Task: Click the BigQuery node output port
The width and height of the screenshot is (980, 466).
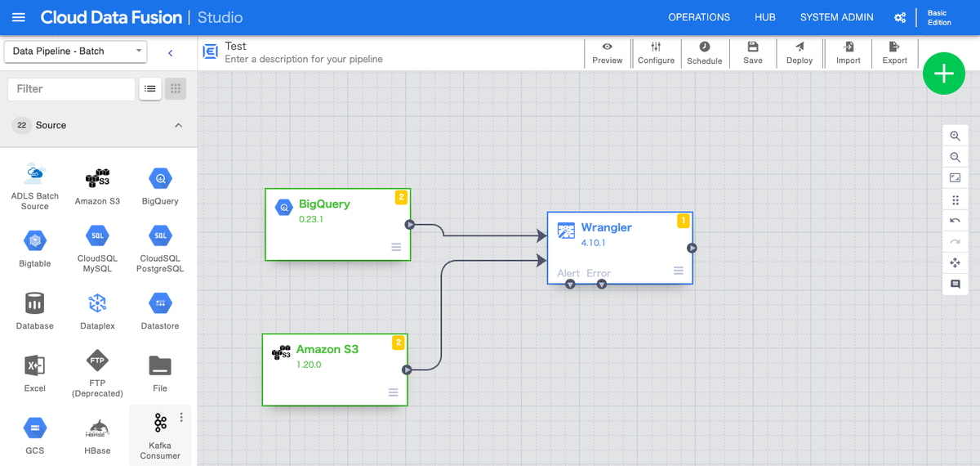Action: point(410,224)
